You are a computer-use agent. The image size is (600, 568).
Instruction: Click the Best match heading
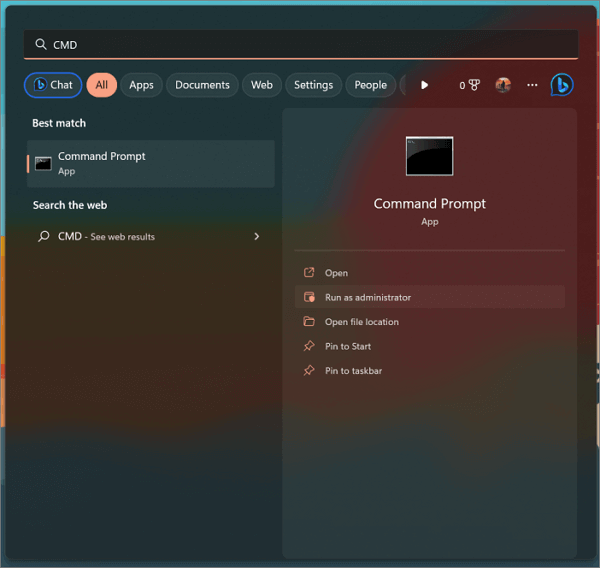coord(59,123)
